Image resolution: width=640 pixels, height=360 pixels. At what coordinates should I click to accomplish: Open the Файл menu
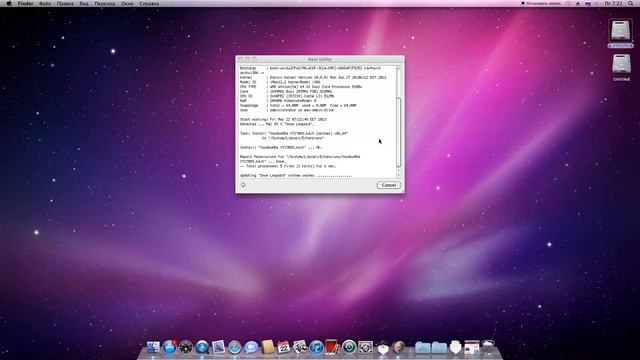45,3
